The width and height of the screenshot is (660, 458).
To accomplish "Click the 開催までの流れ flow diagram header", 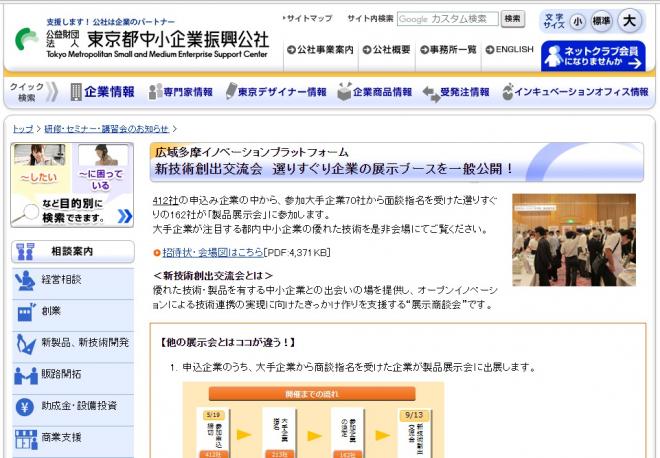I will 312,394.
